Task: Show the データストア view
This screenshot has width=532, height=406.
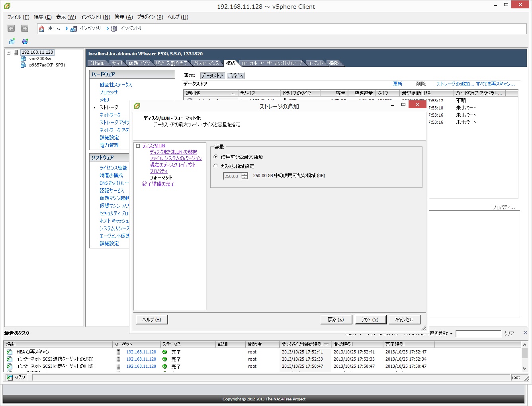Action: (x=212, y=76)
